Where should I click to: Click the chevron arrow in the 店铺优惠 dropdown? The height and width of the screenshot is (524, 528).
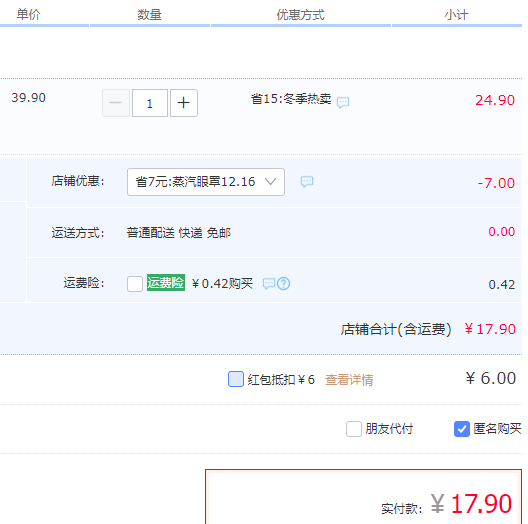270,182
